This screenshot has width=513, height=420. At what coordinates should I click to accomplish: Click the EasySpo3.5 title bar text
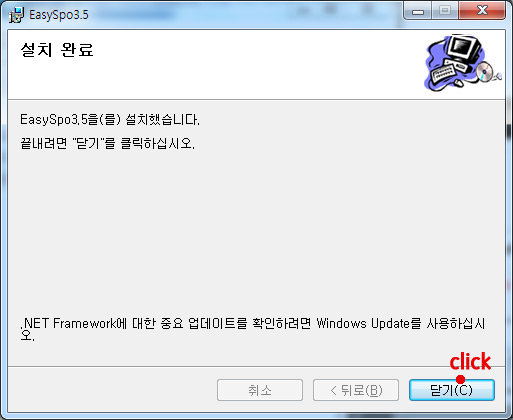click(59, 15)
